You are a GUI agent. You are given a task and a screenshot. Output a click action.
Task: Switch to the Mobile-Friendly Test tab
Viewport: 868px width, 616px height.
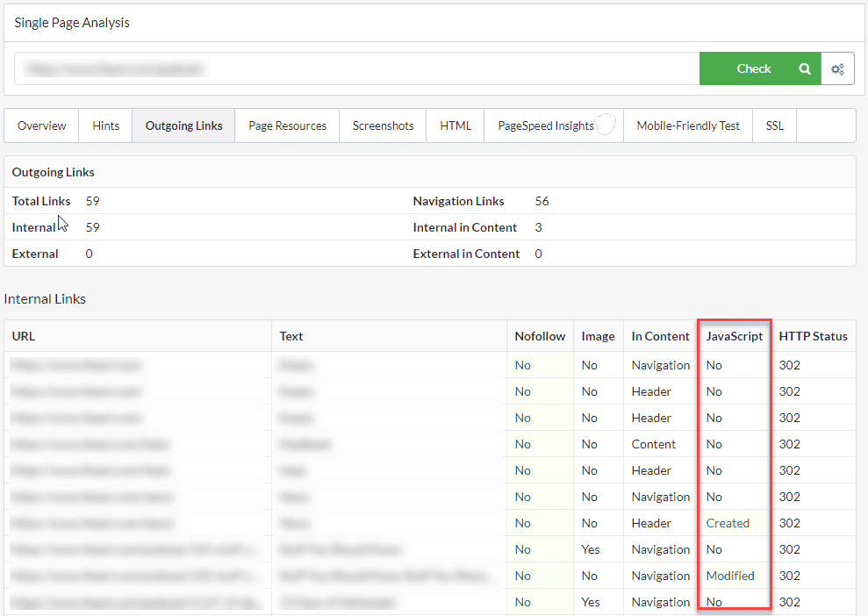[x=688, y=125]
